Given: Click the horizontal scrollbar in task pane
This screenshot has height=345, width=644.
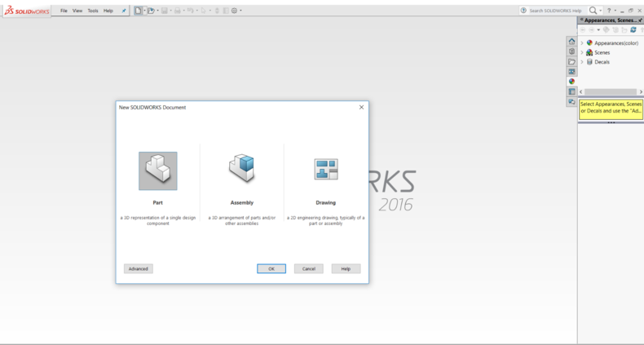Looking at the screenshot, I should (x=611, y=92).
